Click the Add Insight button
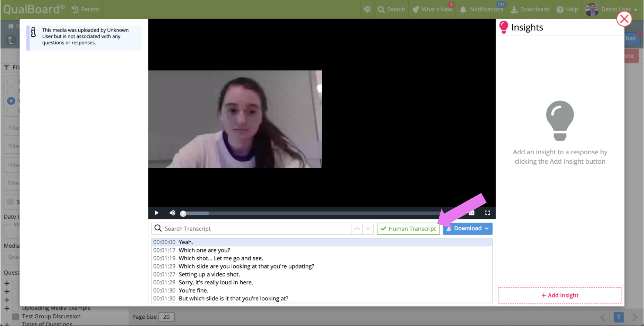The width and height of the screenshot is (644, 326). click(x=560, y=295)
